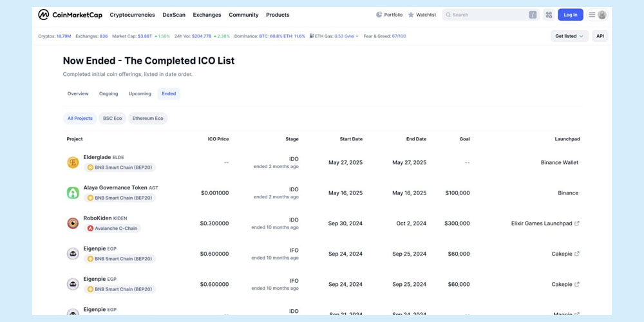Click the BTC 60.8% dominance link
The width and height of the screenshot is (644, 322).
269,36
